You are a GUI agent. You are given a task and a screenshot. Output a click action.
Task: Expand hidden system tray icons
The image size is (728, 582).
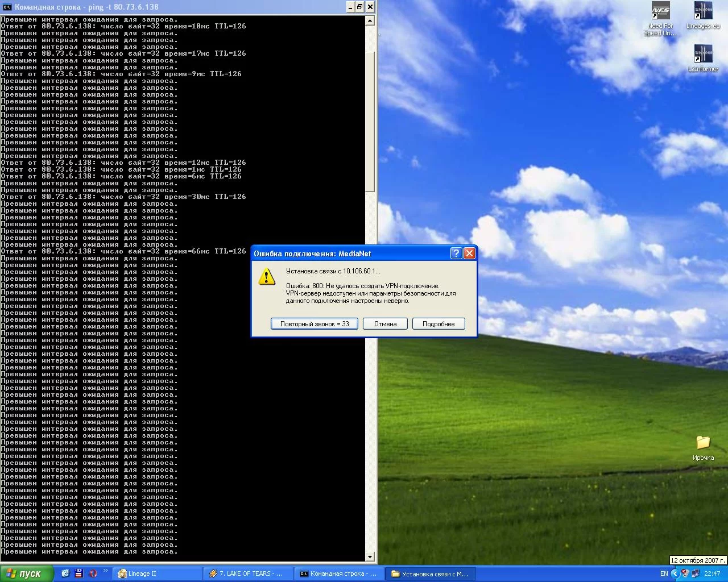click(x=675, y=573)
